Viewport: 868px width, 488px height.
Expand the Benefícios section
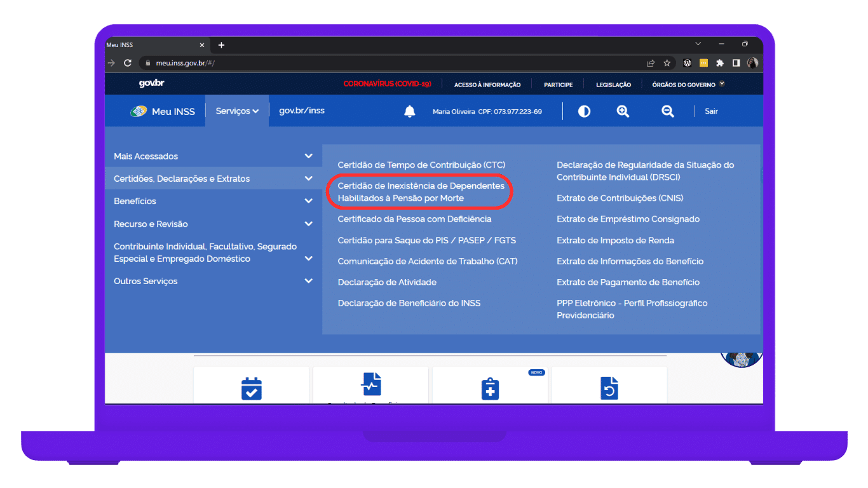308,201
